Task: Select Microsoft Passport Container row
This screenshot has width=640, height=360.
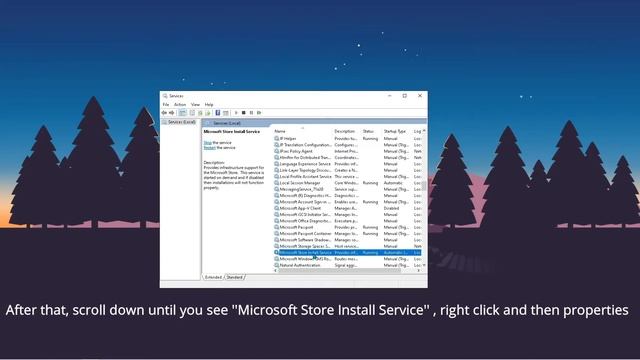Action: pos(347,233)
